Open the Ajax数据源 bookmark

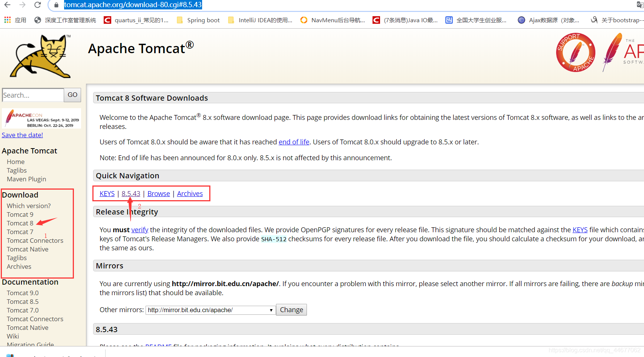tap(549, 20)
